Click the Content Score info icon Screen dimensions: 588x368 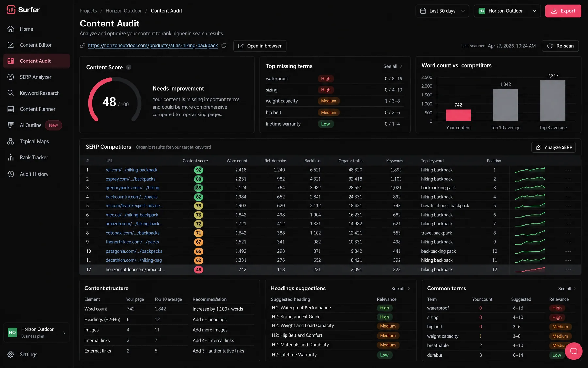129,67
